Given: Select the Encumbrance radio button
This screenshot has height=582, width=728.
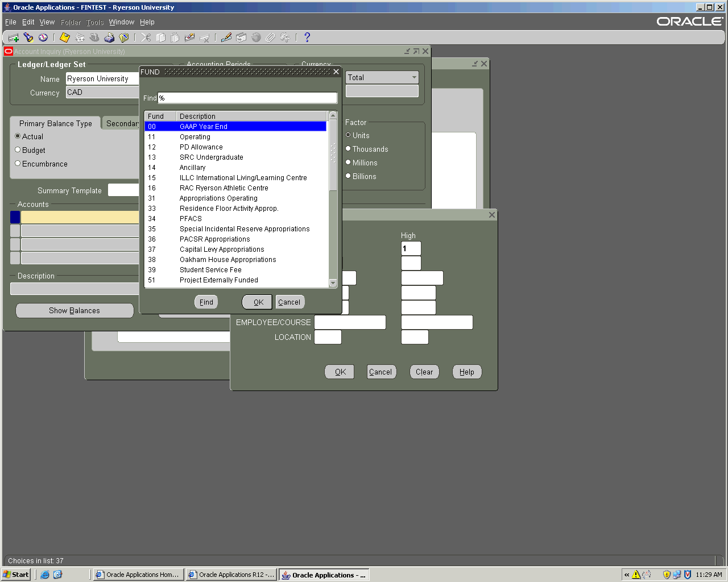Looking at the screenshot, I should click(18, 164).
